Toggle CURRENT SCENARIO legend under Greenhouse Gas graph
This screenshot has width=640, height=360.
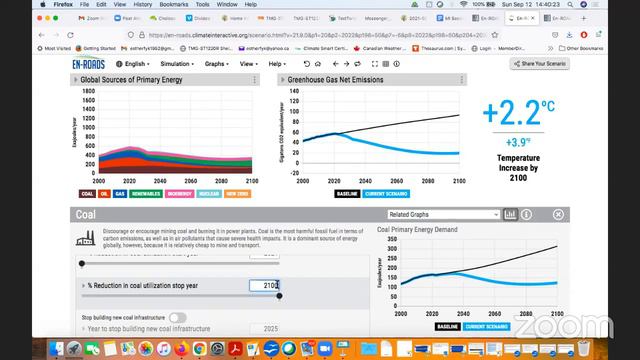386,194
